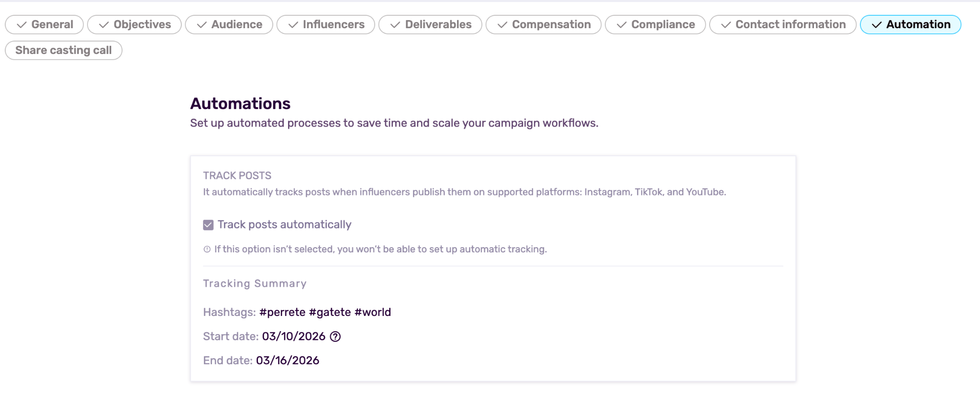980x413 pixels.
Task: Switch to the Objectives tab
Action: pos(134,24)
